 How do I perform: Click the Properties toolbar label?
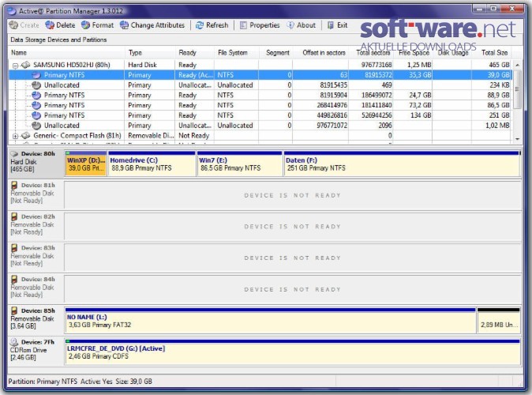point(264,25)
